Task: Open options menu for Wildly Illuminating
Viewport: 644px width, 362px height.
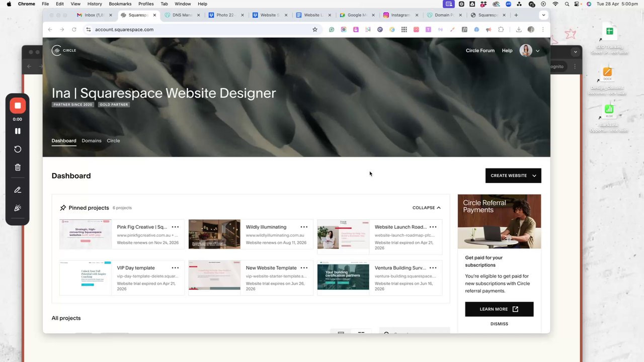Action: pos(304,227)
